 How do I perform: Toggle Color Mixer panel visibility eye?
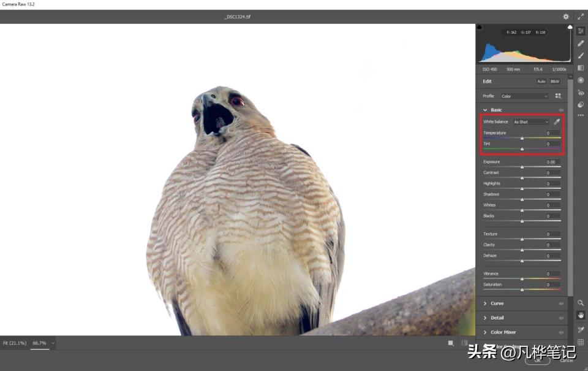562,332
